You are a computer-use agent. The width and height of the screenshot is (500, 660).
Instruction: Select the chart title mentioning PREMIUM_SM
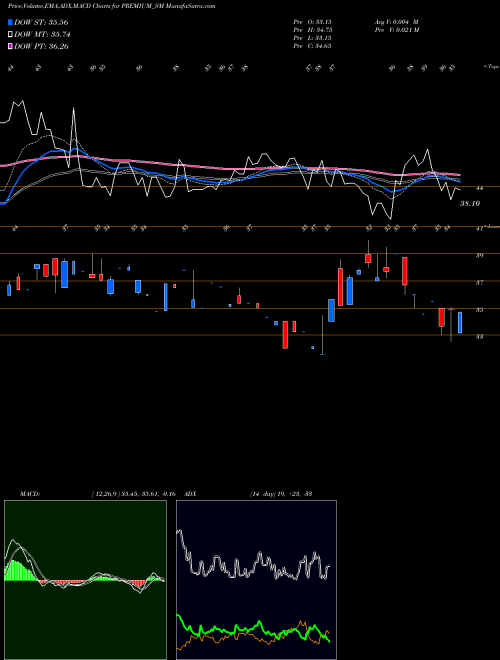point(112,6)
